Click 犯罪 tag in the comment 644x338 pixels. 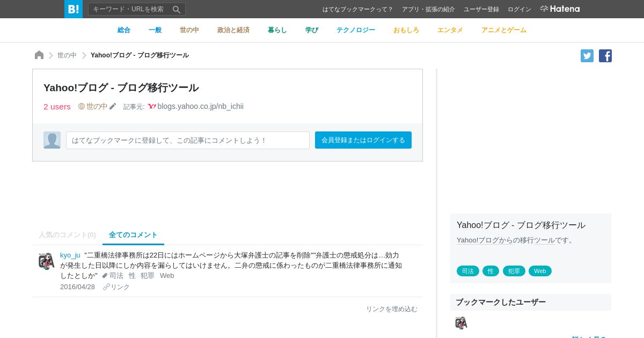tap(148, 275)
